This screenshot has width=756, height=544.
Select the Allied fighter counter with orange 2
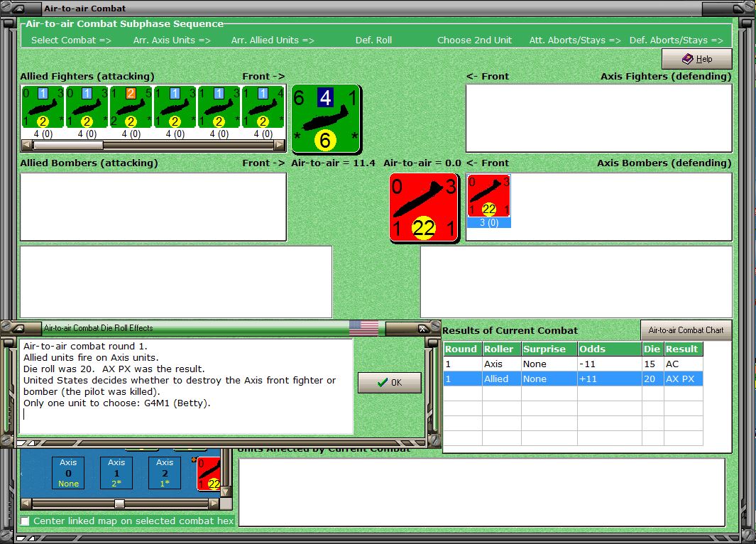pos(131,107)
